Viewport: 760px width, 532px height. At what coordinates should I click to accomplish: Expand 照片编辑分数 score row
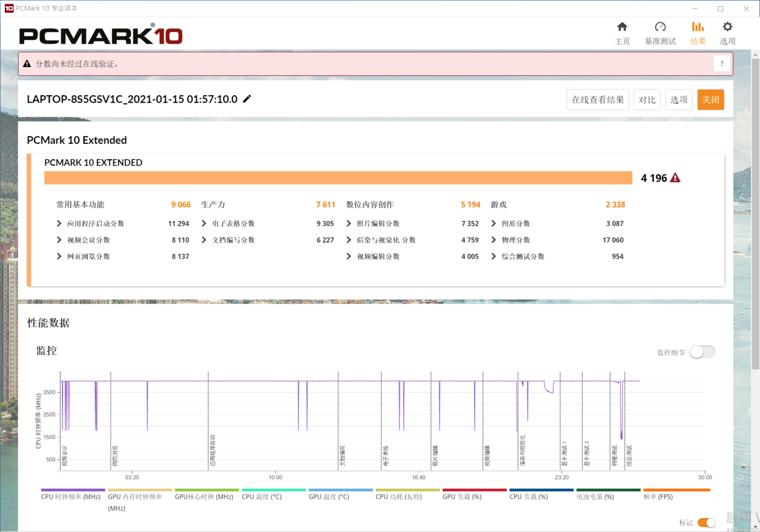[349, 224]
